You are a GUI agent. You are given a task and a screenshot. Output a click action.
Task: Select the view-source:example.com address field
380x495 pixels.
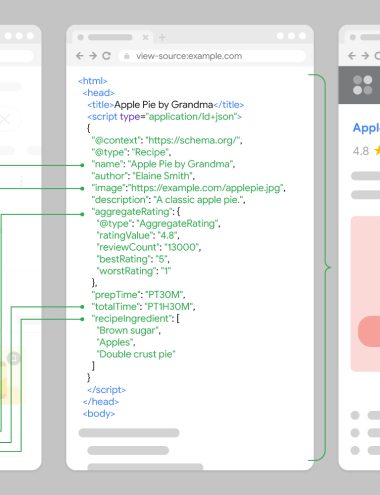coord(212,56)
